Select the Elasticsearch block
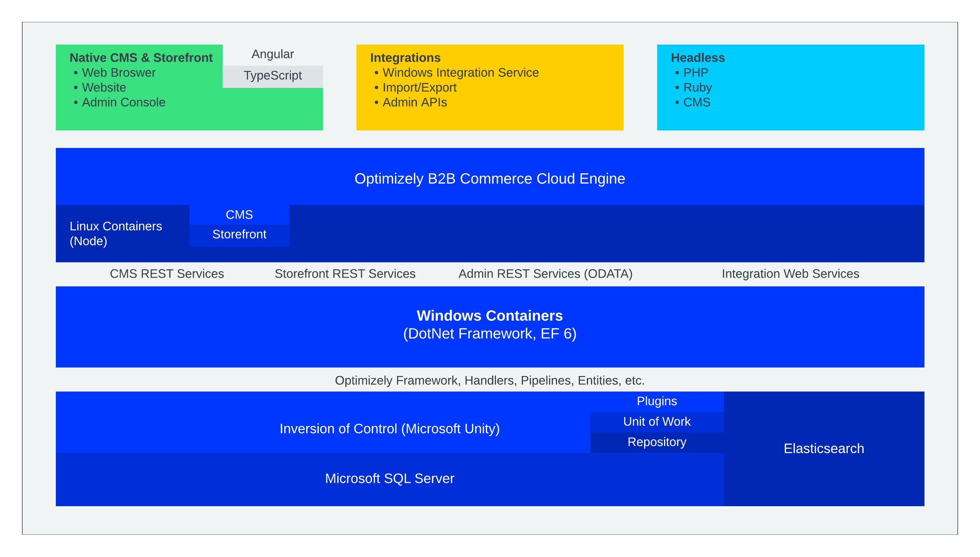 pos(823,448)
